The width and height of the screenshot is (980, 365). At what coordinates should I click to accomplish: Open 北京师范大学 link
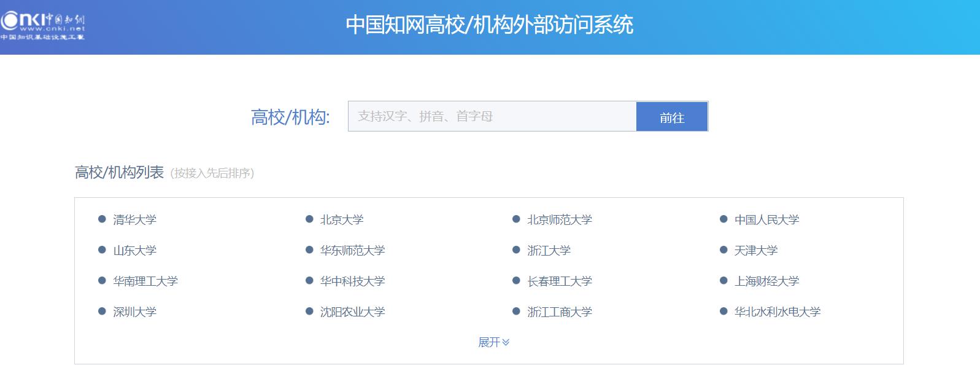tap(560, 219)
